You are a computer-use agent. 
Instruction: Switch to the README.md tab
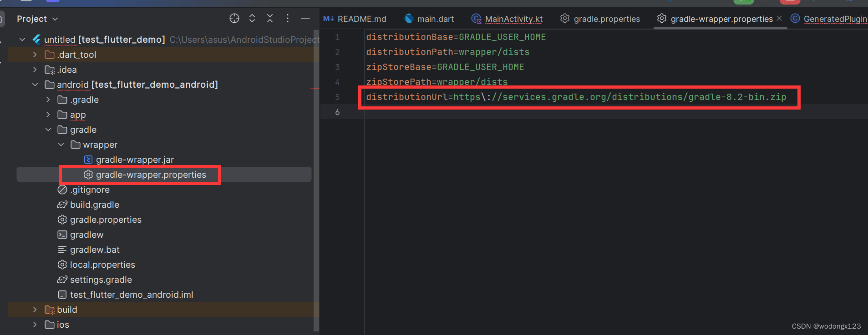[x=355, y=19]
